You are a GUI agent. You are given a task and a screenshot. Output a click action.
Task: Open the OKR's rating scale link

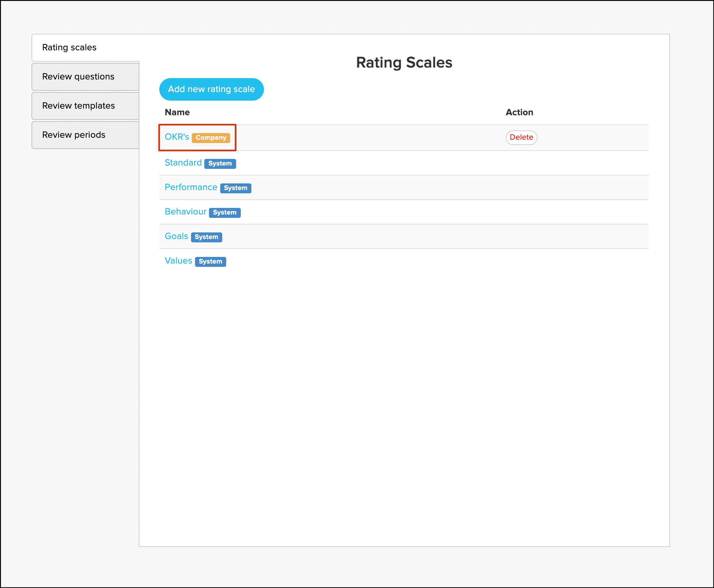pyautogui.click(x=177, y=137)
